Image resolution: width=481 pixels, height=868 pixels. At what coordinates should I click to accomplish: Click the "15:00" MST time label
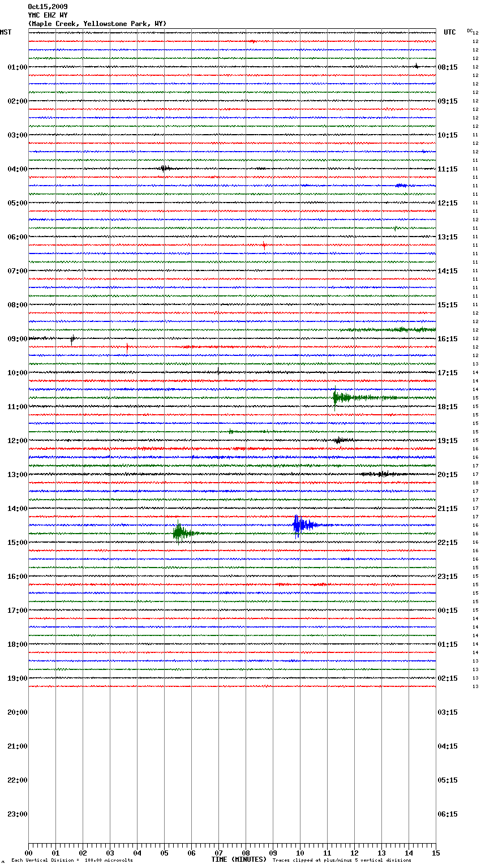click(17, 543)
